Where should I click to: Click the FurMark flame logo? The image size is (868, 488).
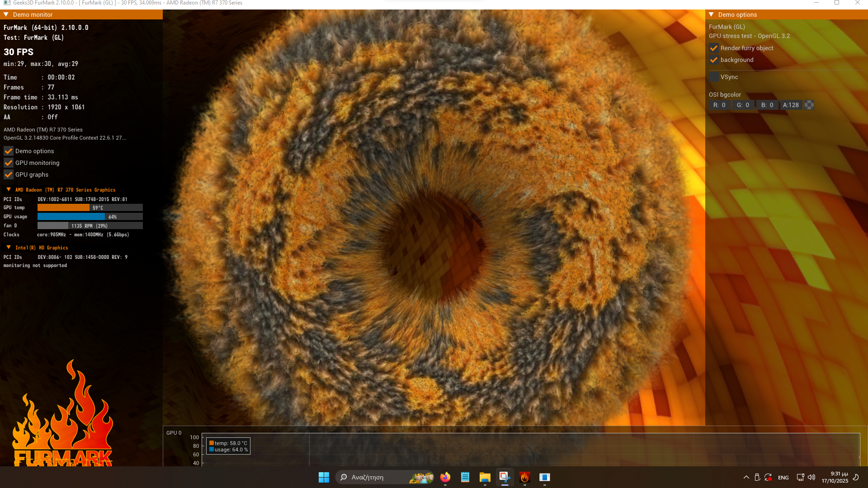[x=63, y=416]
